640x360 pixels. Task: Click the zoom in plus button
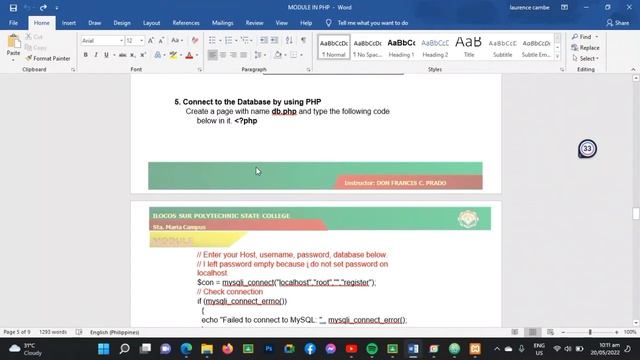click(616, 332)
